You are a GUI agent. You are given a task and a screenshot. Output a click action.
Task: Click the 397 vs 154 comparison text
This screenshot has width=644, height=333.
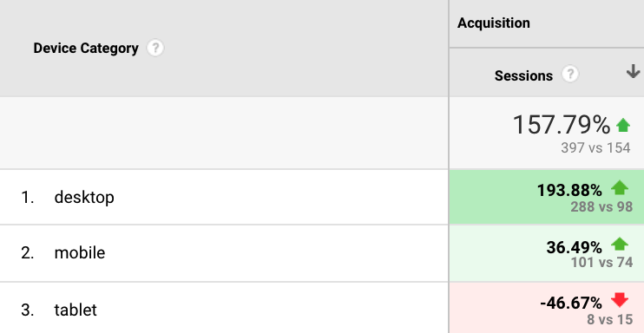[595, 147]
